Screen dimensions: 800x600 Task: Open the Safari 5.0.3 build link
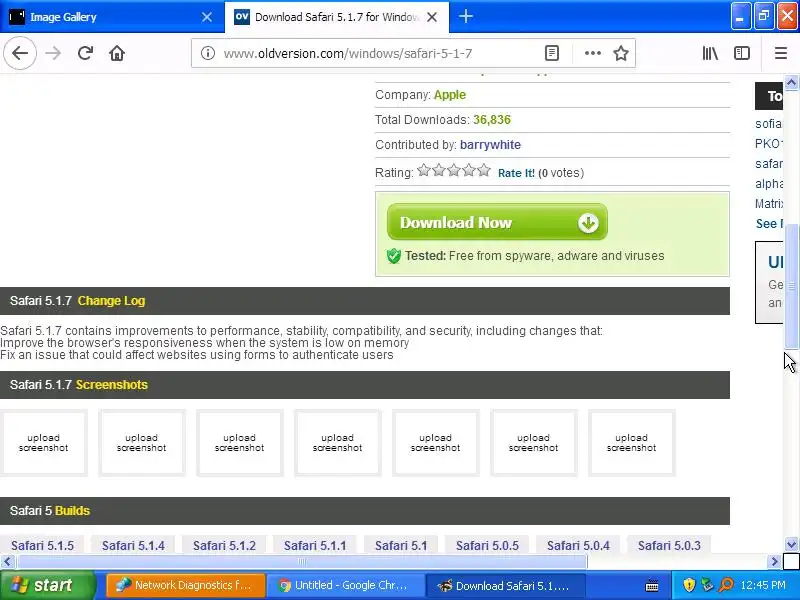(x=669, y=545)
